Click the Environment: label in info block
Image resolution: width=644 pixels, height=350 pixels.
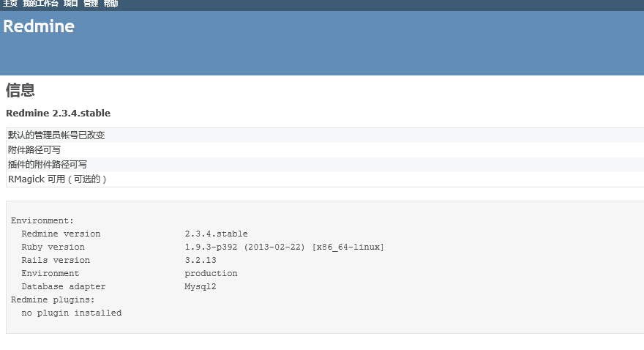point(42,220)
